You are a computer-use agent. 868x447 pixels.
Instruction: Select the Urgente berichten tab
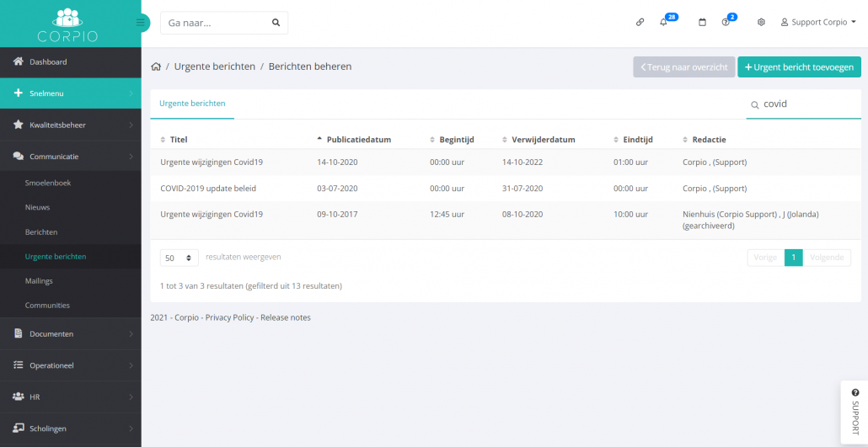192,104
